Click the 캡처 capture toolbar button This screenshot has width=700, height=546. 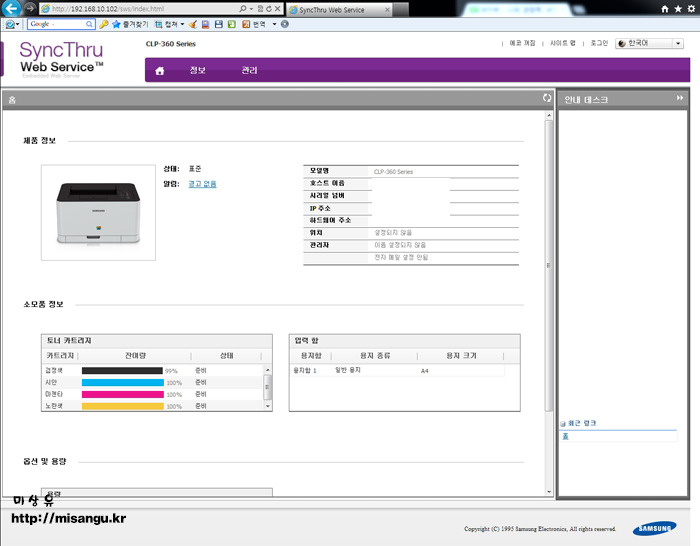click(166, 24)
